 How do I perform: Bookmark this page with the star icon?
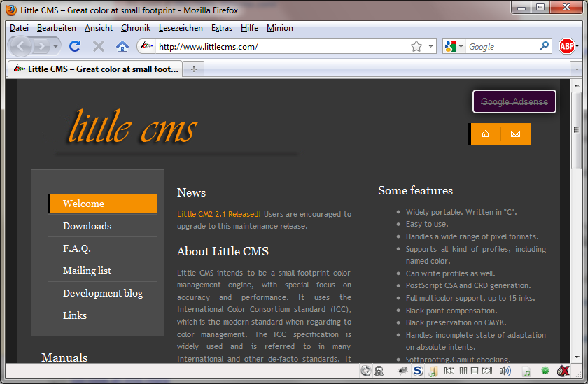coord(416,46)
